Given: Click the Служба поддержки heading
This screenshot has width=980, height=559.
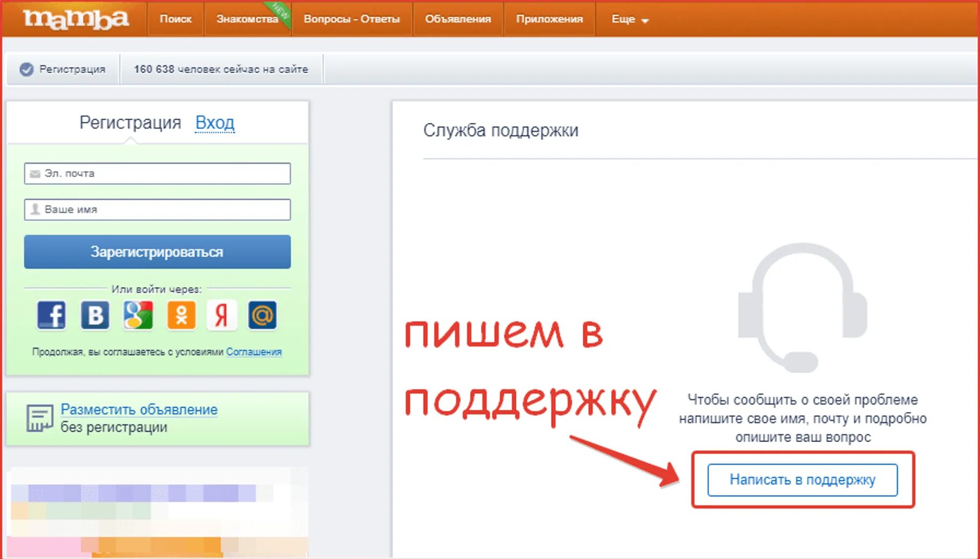Looking at the screenshot, I should (501, 130).
